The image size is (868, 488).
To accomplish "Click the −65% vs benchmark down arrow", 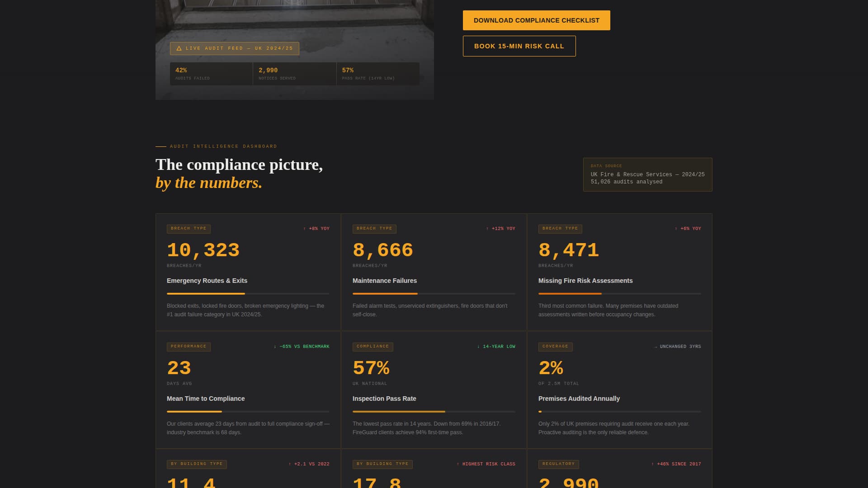I will 275,347.
